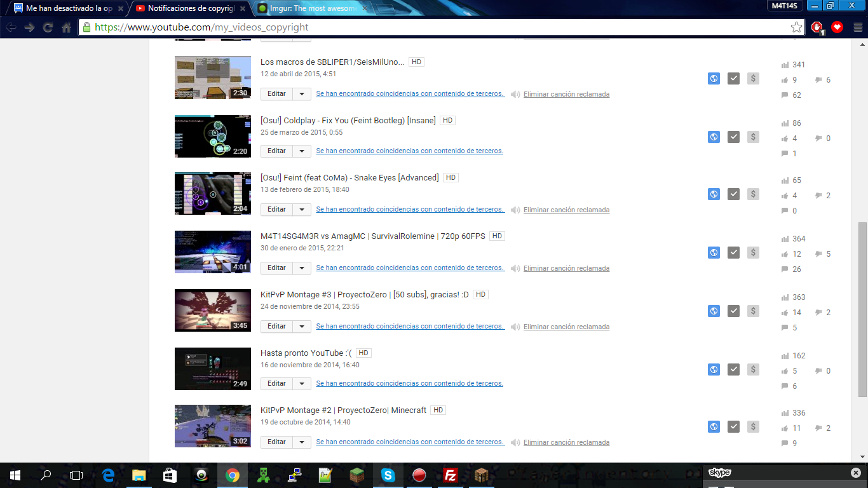Click the dollar monetization icon for KitPvP Montage #3

pyautogui.click(x=753, y=311)
